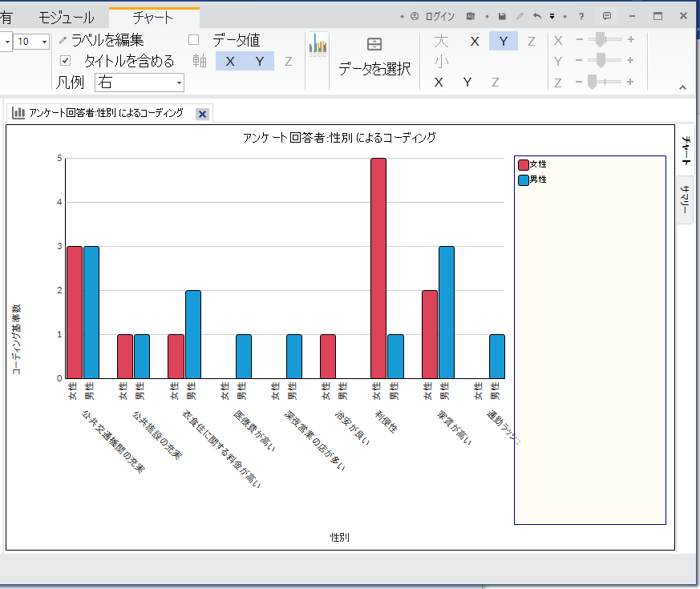Viewport: 700px width, 589px height.
Task: Open the help question mark icon
Action: point(581,16)
